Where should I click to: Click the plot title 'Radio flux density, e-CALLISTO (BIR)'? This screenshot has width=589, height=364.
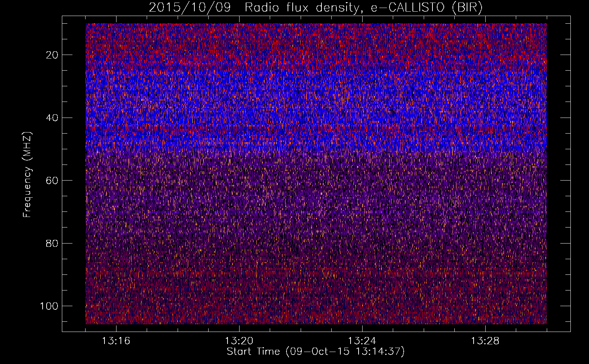click(363, 8)
